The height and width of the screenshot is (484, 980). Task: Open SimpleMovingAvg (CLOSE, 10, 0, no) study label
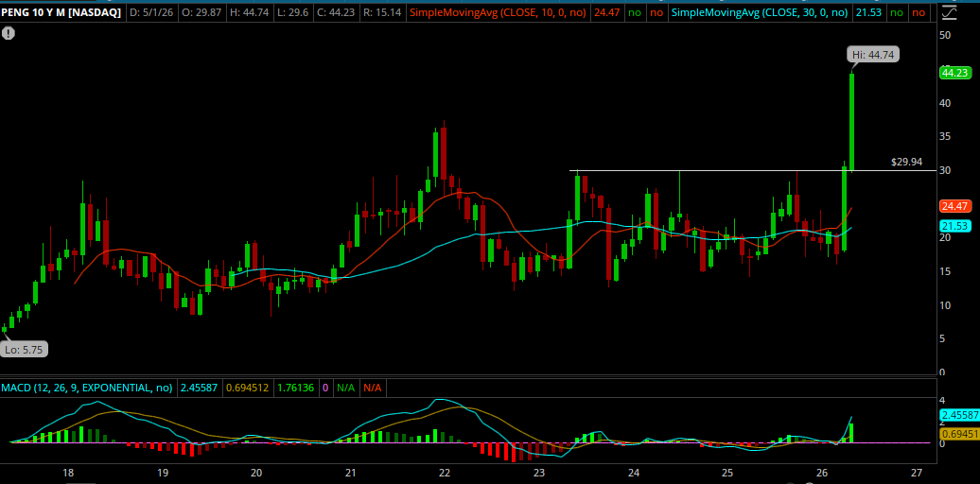pyautogui.click(x=498, y=12)
